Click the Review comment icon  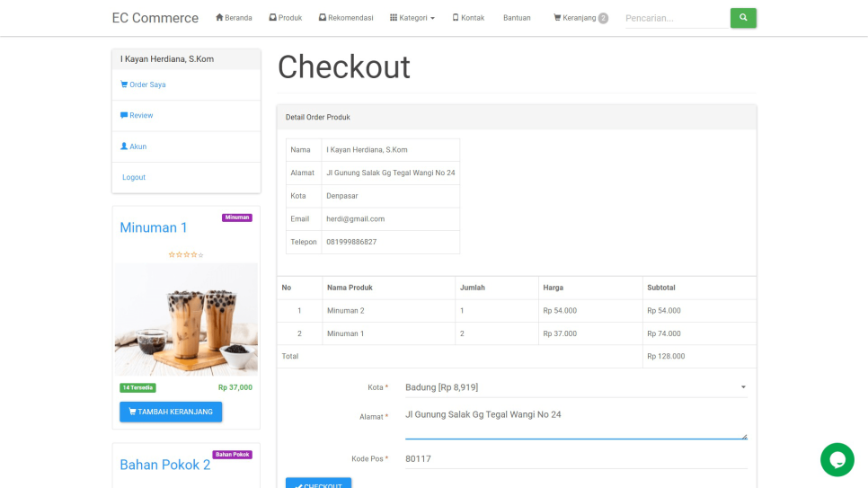124,115
